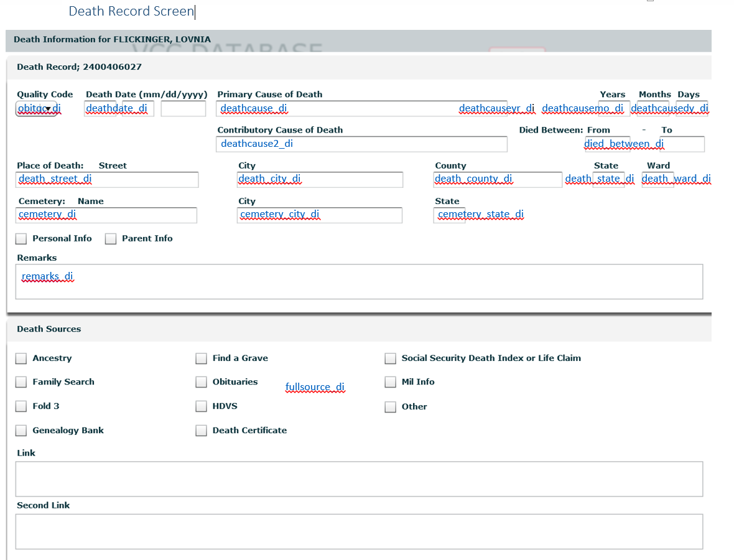Open the Quality Code dropdown
The image size is (734, 560).
coord(37,109)
